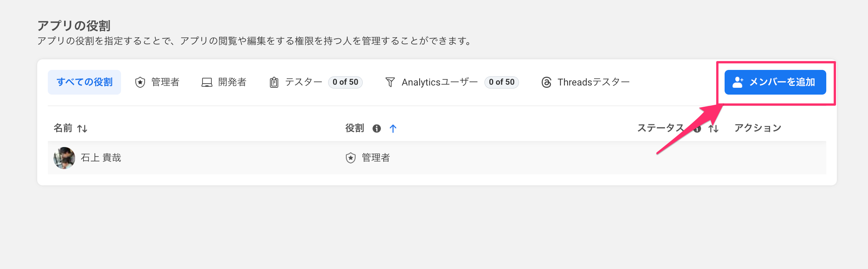Click the メンバーを追加 button
Screen dimensions: 868x269
[x=775, y=82]
